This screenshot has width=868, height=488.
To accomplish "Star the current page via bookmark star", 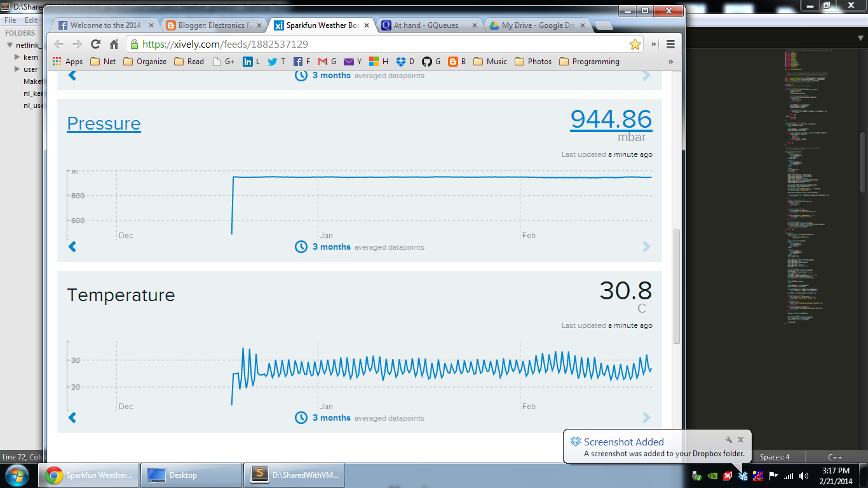I will (x=635, y=44).
